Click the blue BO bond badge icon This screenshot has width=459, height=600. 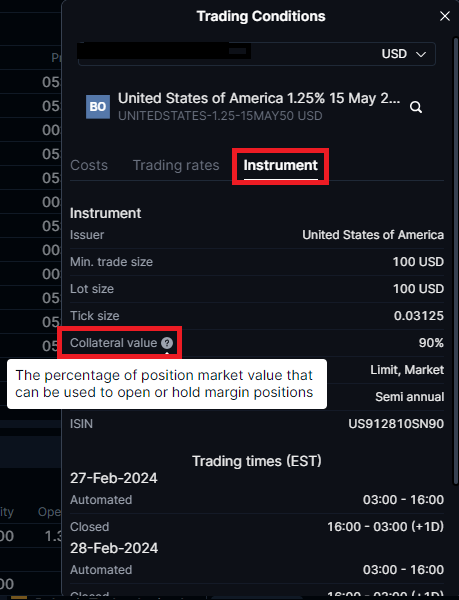(98, 107)
